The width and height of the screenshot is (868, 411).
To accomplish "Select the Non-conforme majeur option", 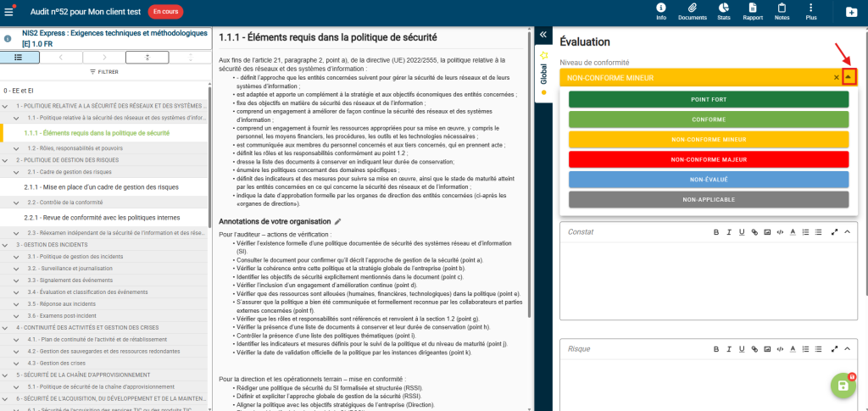I will (x=709, y=159).
